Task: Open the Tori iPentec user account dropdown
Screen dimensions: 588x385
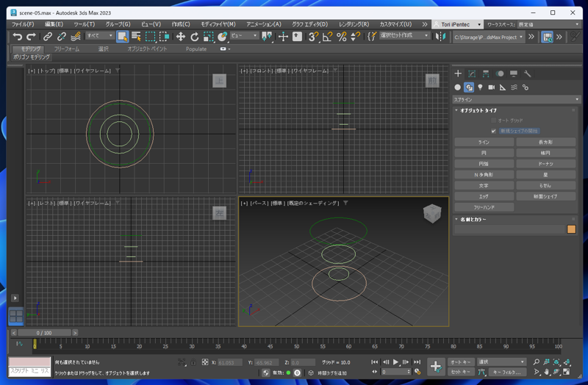Action: pyautogui.click(x=457, y=24)
